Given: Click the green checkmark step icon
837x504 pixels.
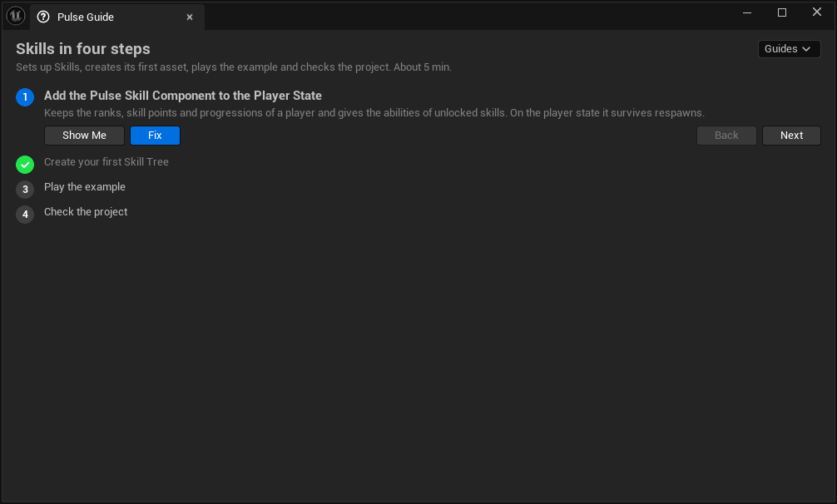Looking at the screenshot, I should pos(25,165).
